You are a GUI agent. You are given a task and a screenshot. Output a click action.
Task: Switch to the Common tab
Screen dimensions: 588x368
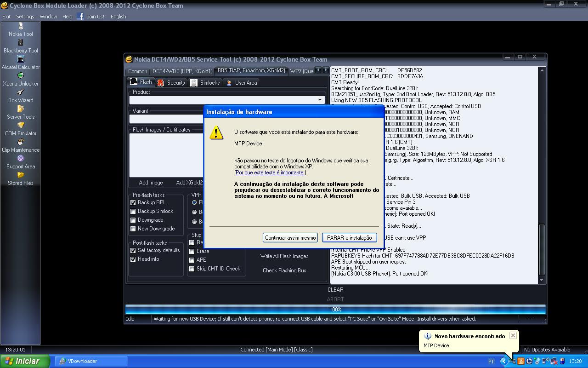(138, 71)
